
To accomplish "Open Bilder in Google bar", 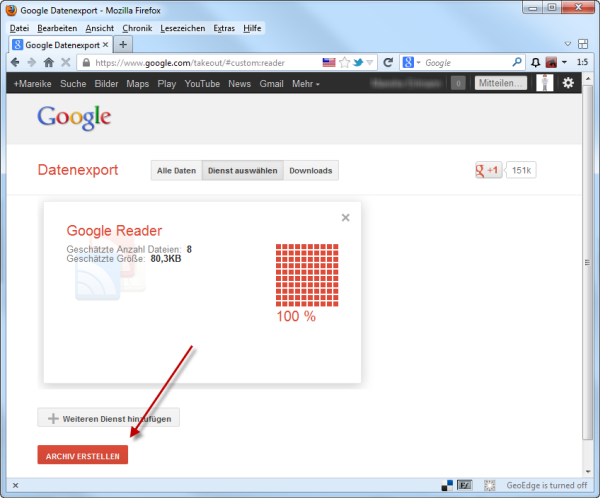I will point(106,84).
